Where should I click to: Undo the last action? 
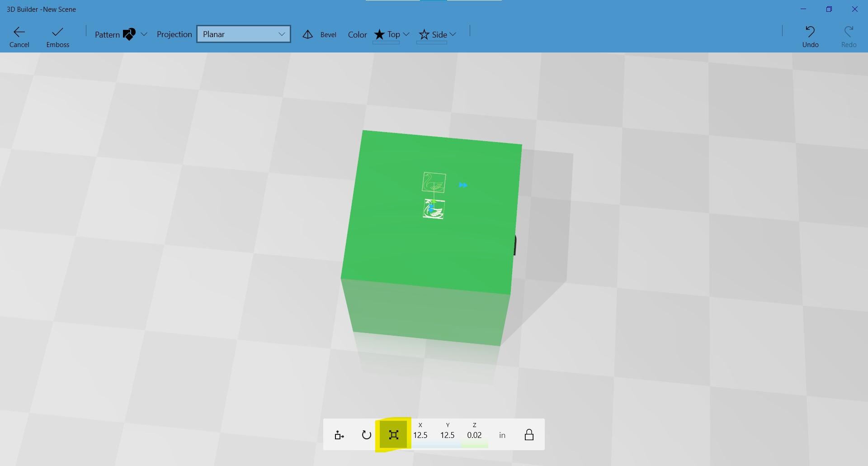click(x=810, y=37)
